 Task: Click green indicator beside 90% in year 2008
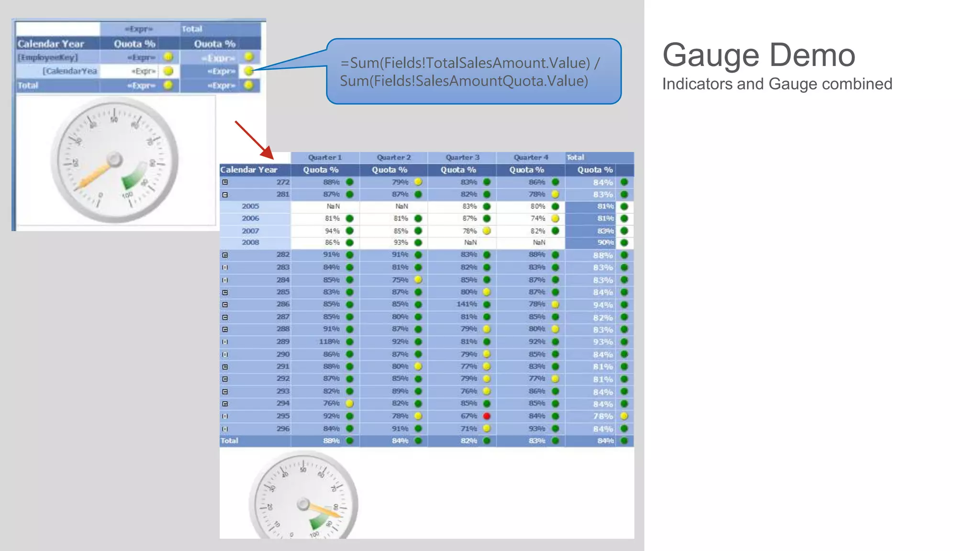(x=624, y=242)
